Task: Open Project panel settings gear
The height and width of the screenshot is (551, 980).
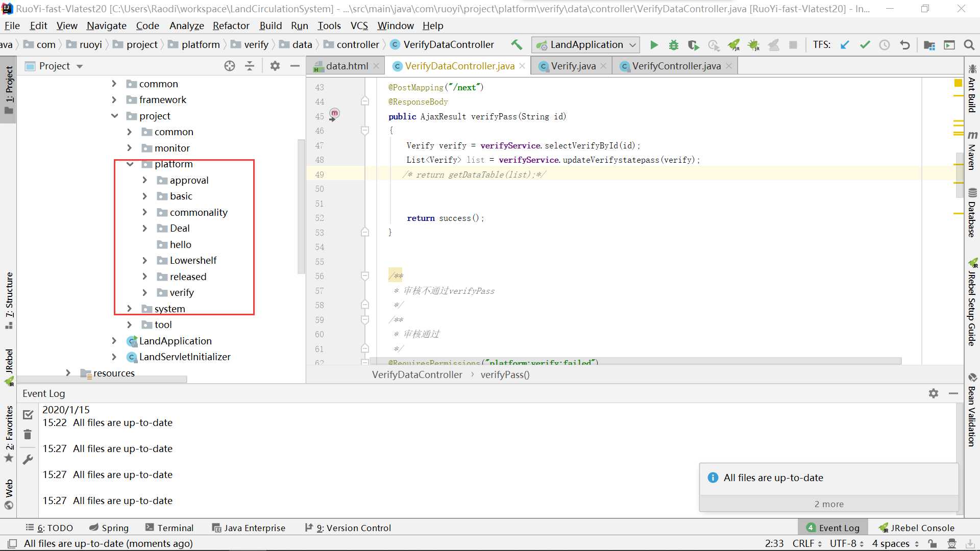Action: pos(275,66)
